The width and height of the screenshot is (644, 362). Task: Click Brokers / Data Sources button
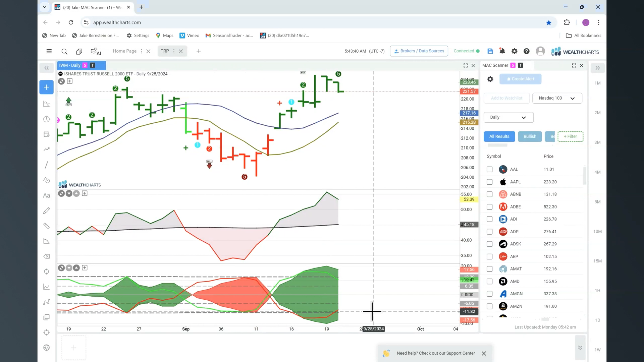click(419, 51)
